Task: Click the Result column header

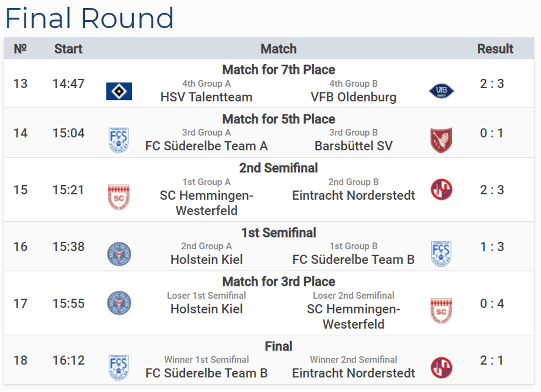Action: click(x=495, y=49)
